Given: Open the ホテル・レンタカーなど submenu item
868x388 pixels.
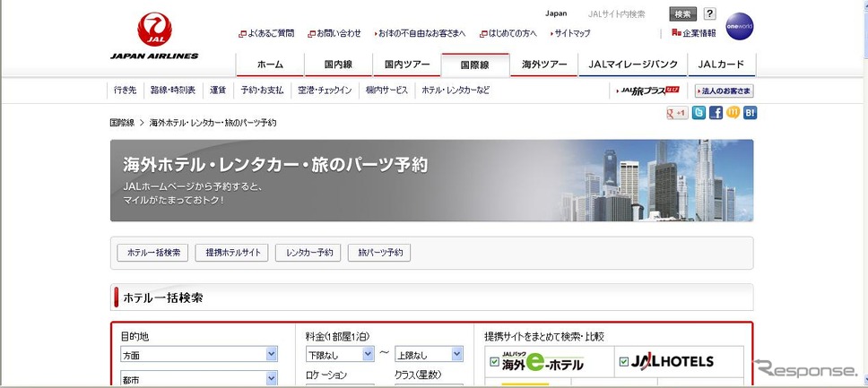Looking at the screenshot, I should click(x=456, y=91).
